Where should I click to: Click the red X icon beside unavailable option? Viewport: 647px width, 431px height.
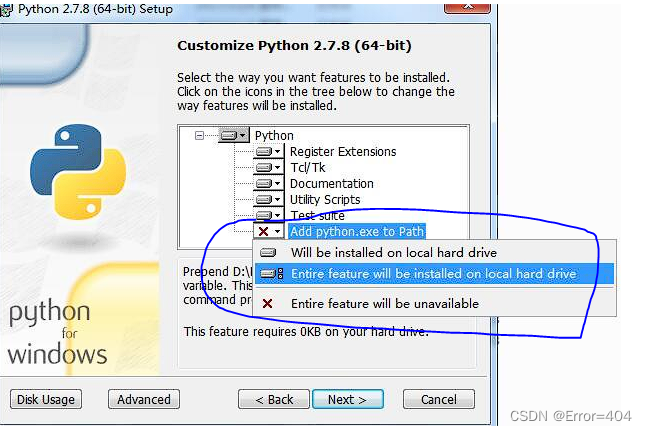pyautogui.click(x=267, y=304)
